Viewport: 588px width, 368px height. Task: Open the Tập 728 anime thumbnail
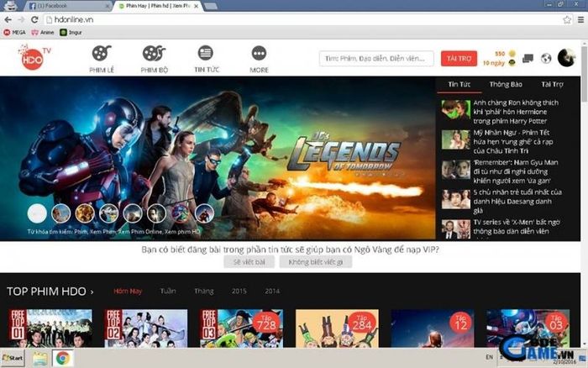[242, 329]
